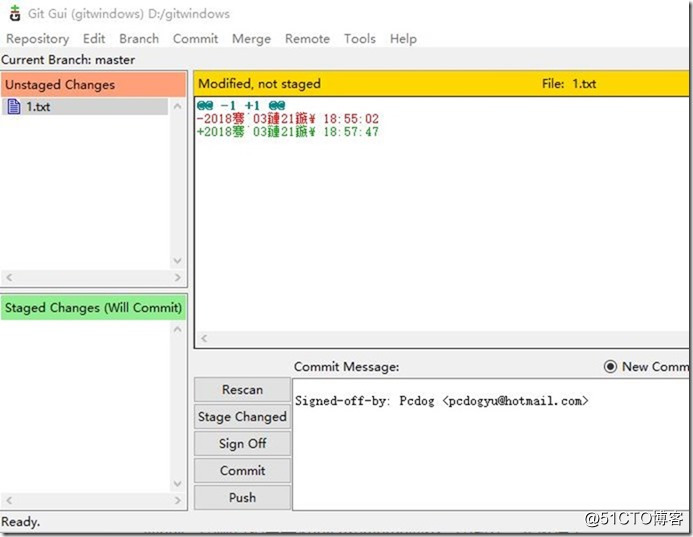Click the Staged Changes (Will Commit) header
The image size is (693, 537).
(x=93, y=307)
